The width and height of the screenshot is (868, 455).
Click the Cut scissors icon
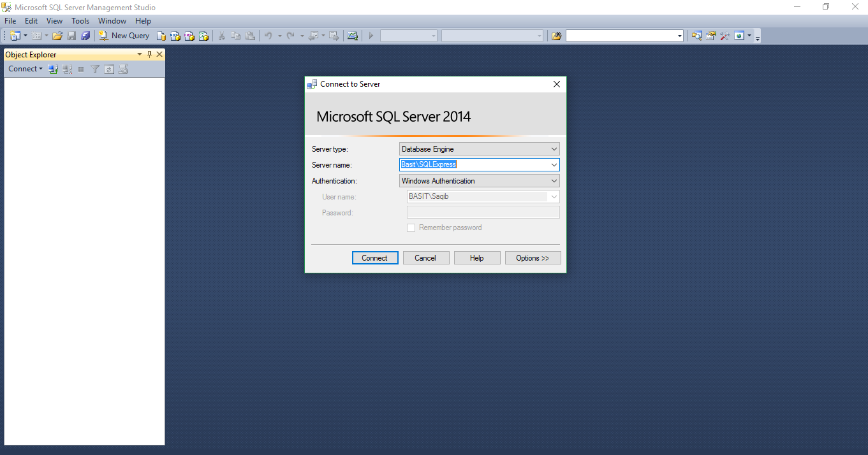tap(221, 36)
